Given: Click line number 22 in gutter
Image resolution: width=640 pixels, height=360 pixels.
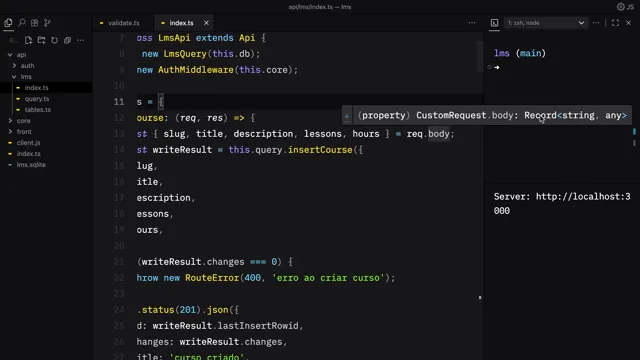Looking at the screenshot, I should click(119, 278).
